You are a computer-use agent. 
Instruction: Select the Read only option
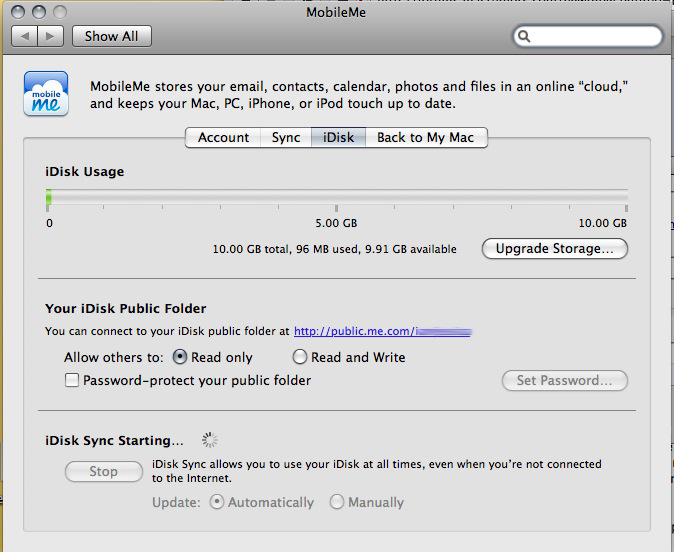(x=213, y=357)
